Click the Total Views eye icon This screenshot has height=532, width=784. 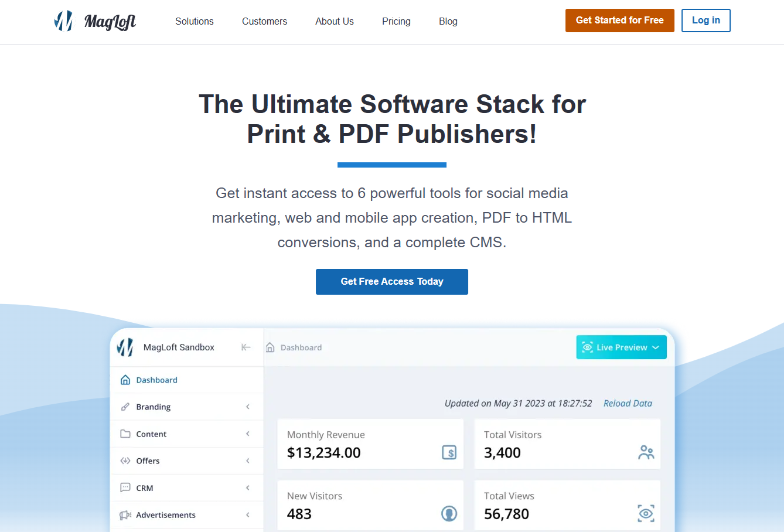coord(646,514)
